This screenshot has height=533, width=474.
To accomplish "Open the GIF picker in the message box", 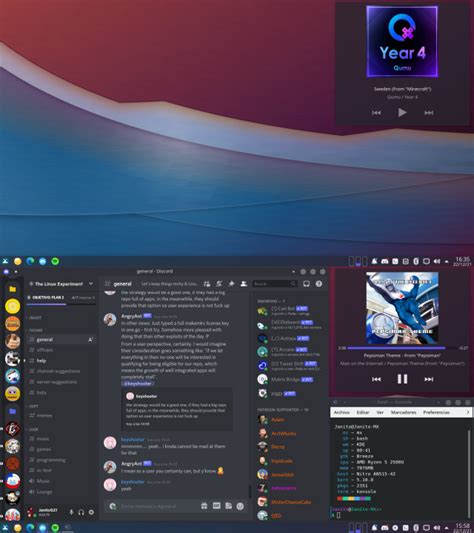I will [x=216, y=506].
